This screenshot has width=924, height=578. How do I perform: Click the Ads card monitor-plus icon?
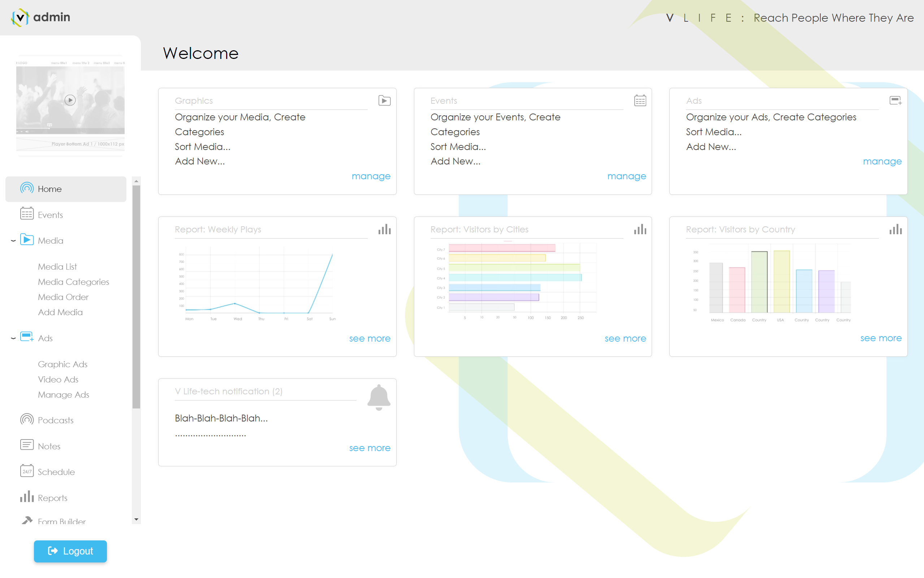tap(895, 100)
